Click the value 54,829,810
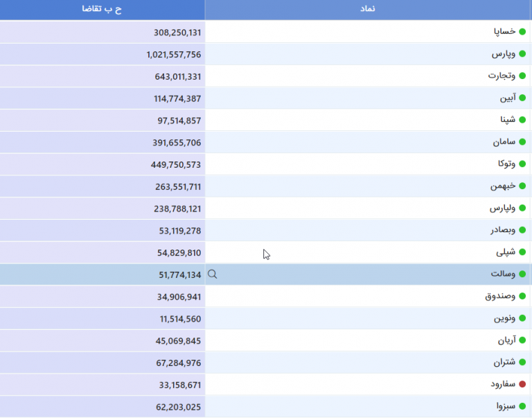Viewport: 532px width, 418px height. pos(179,253)
